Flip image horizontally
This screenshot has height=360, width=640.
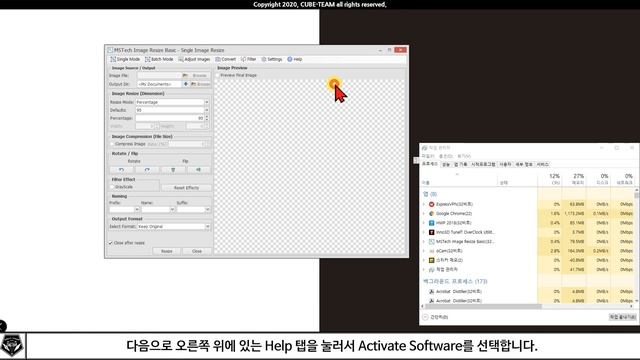[198, 170]
